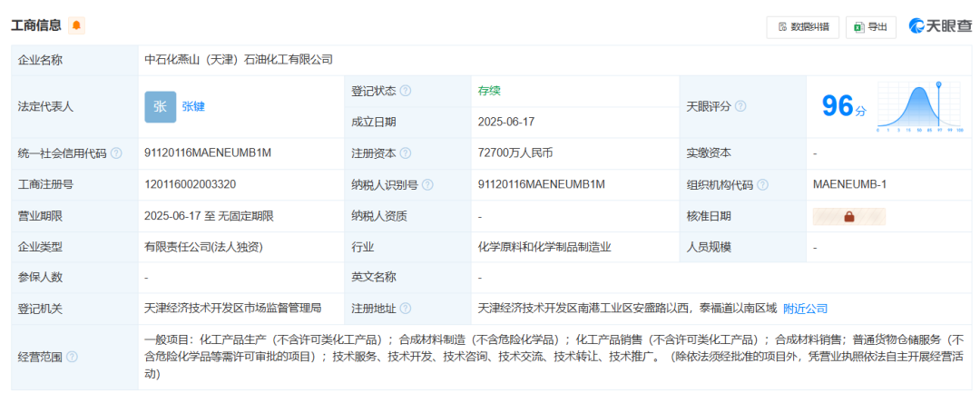980x403 pixels.
Task: Click the 人员规模 label cell
Action: (742, 247)
